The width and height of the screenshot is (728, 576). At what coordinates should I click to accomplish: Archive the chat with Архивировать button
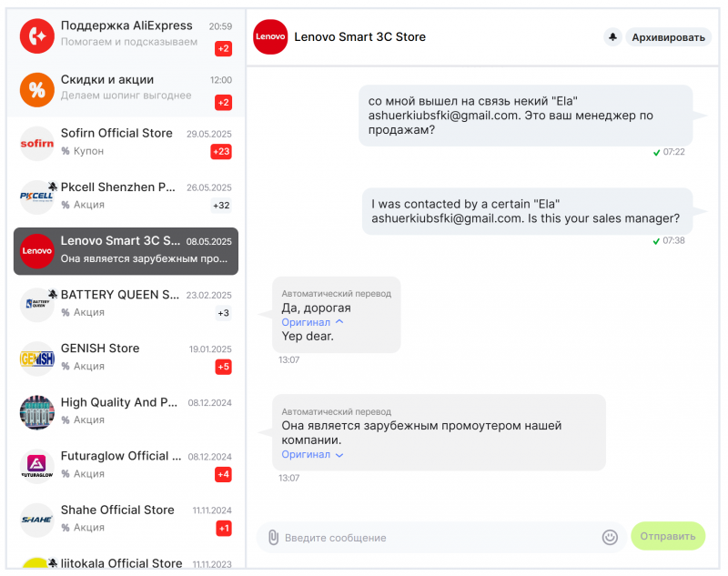668,37
